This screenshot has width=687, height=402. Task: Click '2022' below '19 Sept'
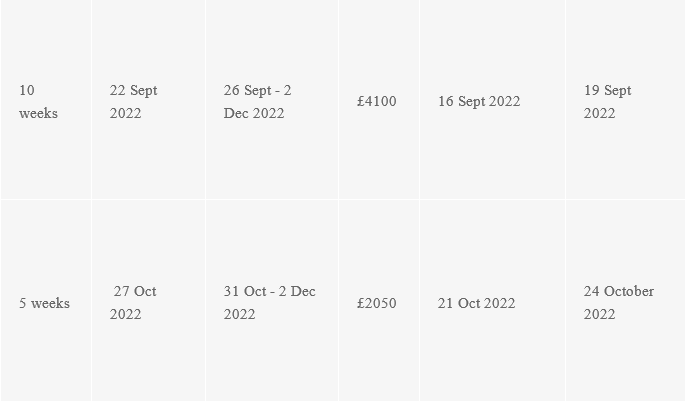click(x=599, y=113)
